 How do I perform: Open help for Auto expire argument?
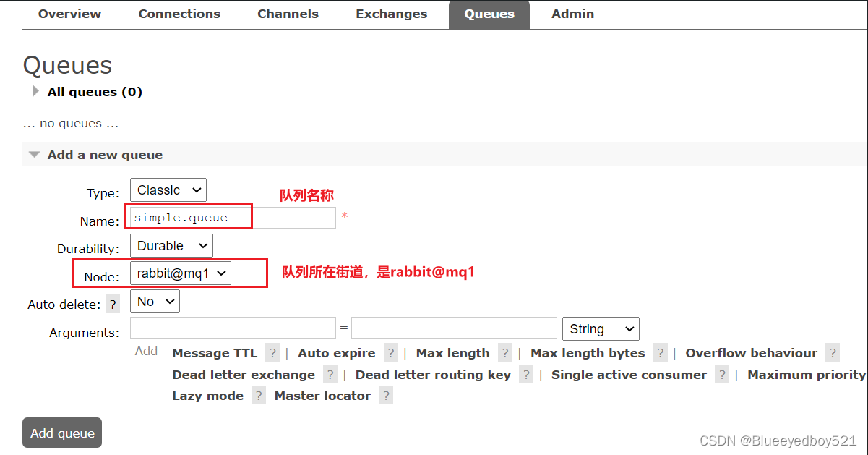[390, 353]
